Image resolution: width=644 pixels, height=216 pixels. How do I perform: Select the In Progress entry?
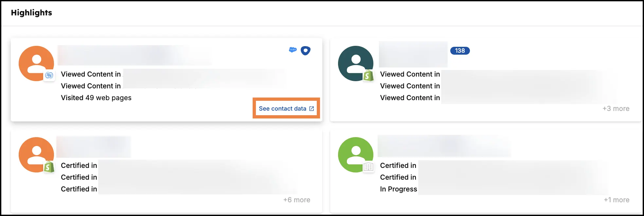coord(398,189)
